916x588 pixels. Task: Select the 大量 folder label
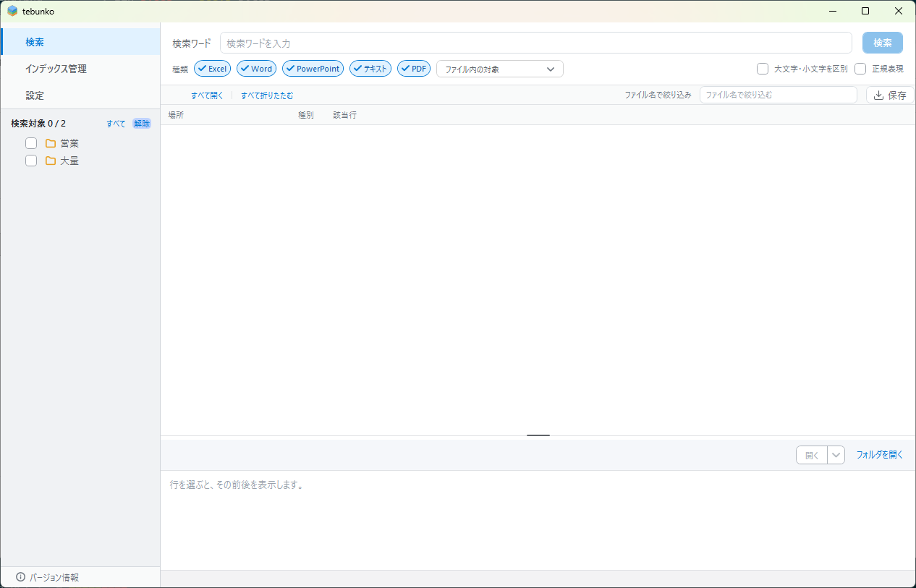click(69, 161)
